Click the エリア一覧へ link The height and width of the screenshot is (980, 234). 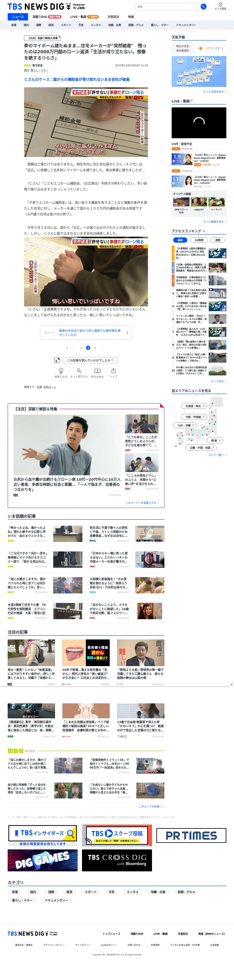click(217, 455)
